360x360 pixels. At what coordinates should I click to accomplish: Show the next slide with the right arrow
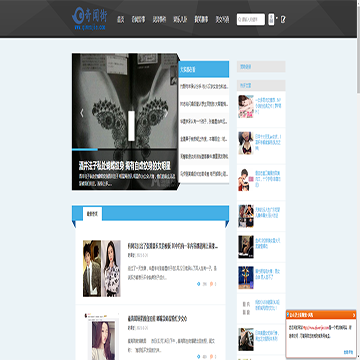[x=166, y=113]
